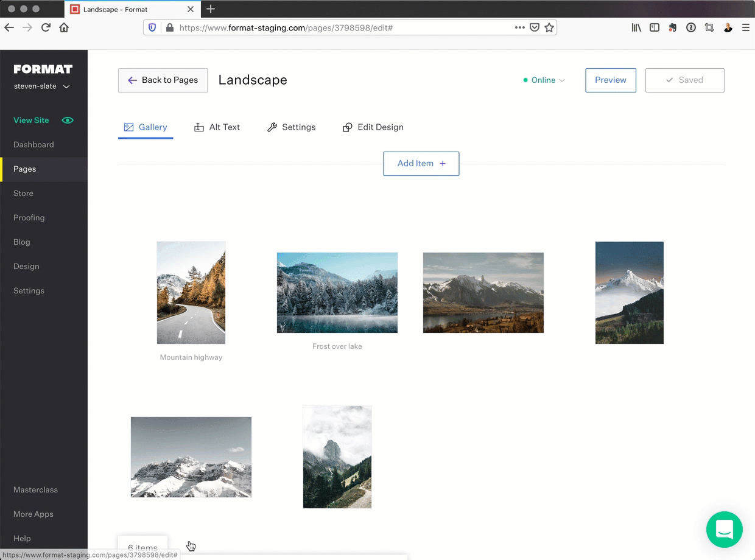Image resolution: width=755 pixels, height=560 pixels.
Task: Click Add Item button
Action: 421,164
